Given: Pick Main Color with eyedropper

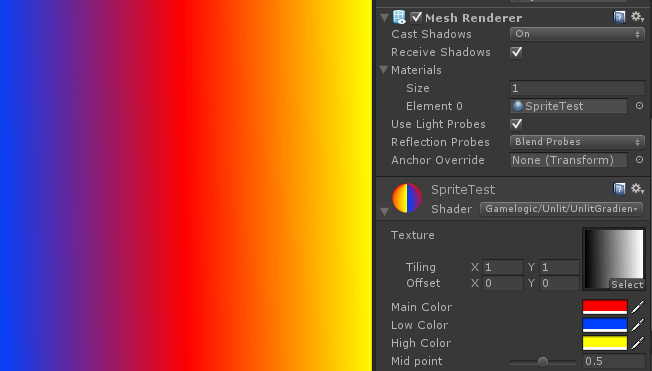Looking at the screenshot, I should [637, 307].
